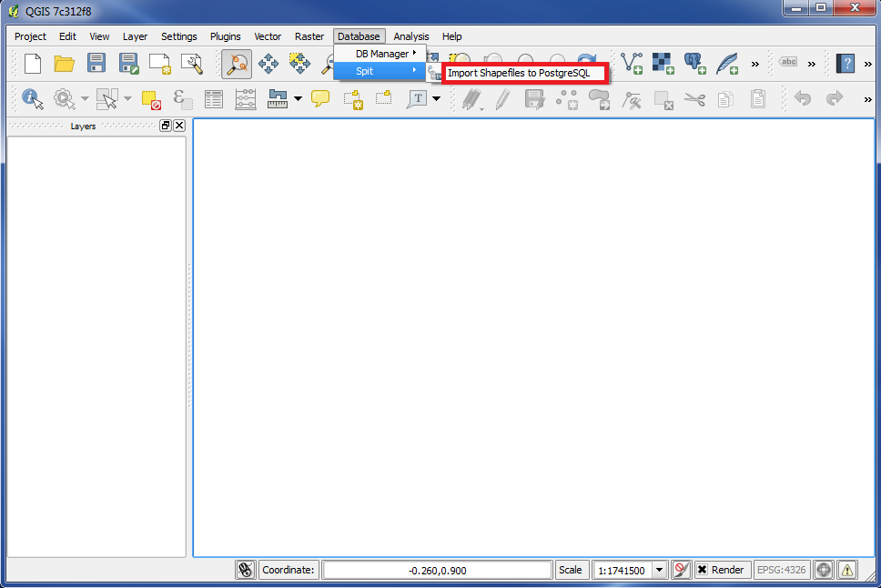Viewport: 881px width, 588px height.
Task: Click the Save As floppy icon with green pencil
Action: (x=128, y=64)
